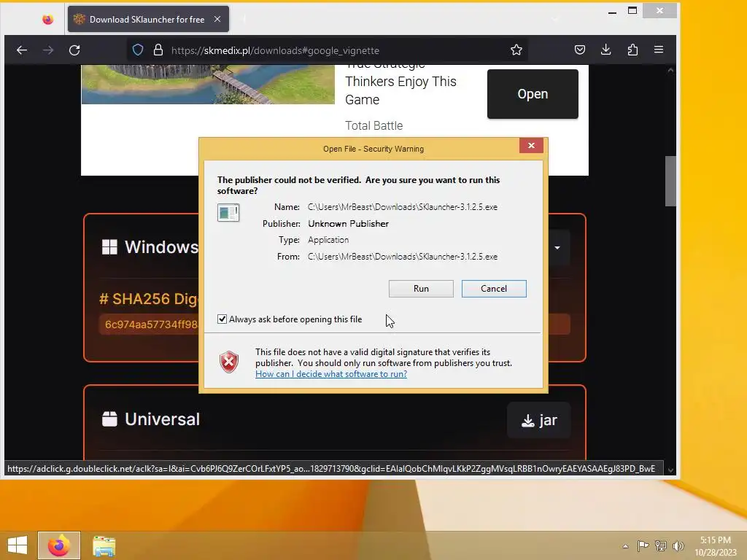Image resolution: width=747 pixels, height=560 pixels.
Task: Click the red shield warning icon
Action: point(229,362)
